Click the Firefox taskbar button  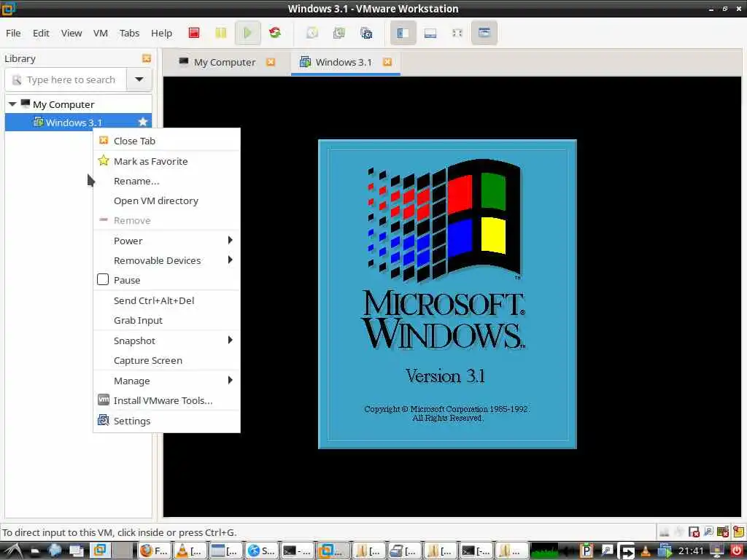(154, 551)
